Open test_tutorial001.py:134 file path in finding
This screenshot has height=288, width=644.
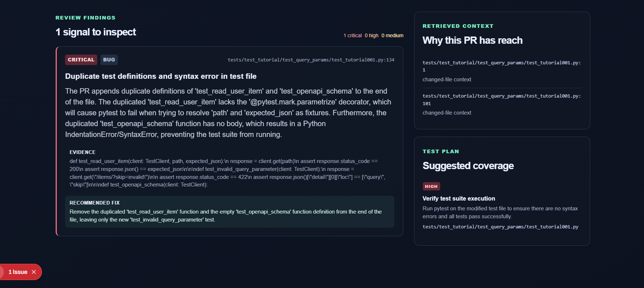click(311, 60)
